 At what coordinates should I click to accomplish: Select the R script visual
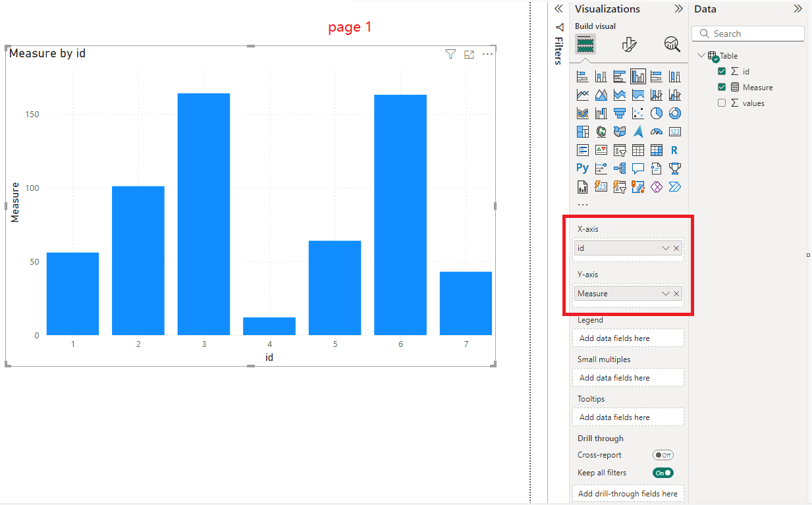click(x=674, y=150)
